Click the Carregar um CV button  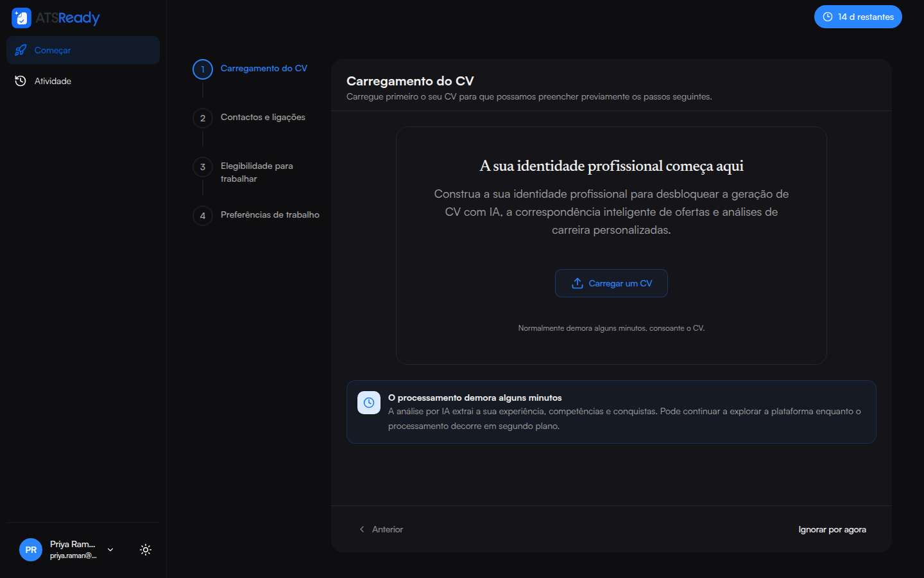pos(612,283)
